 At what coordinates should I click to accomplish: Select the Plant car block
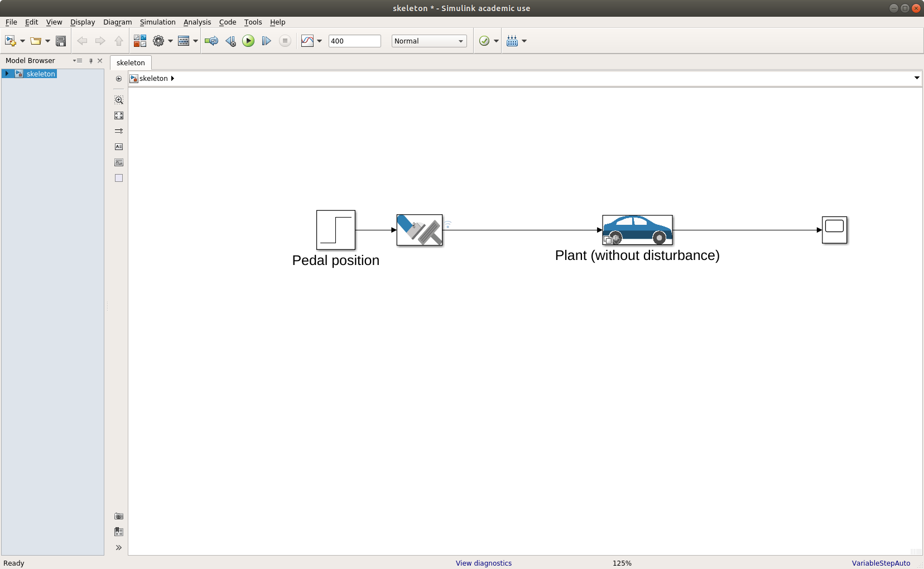click(637, 230)
